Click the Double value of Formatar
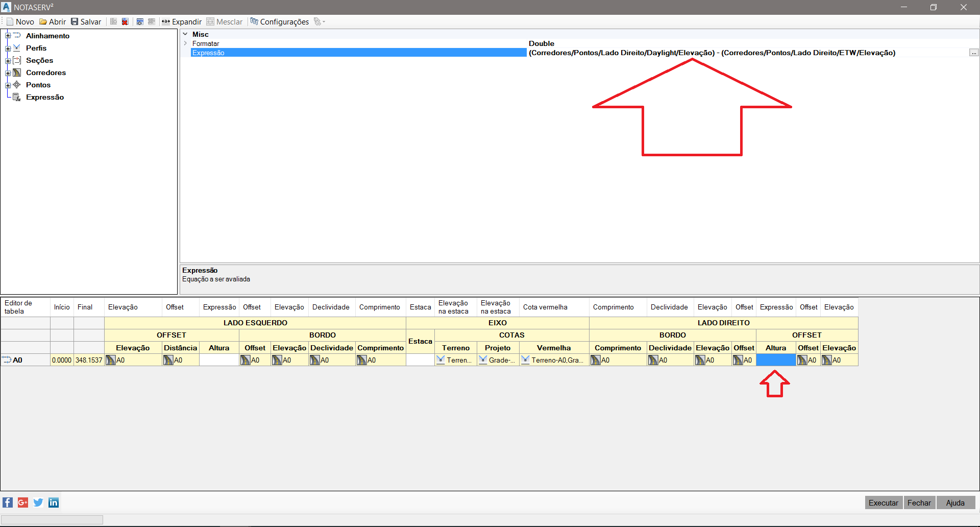 coord(542,43)
